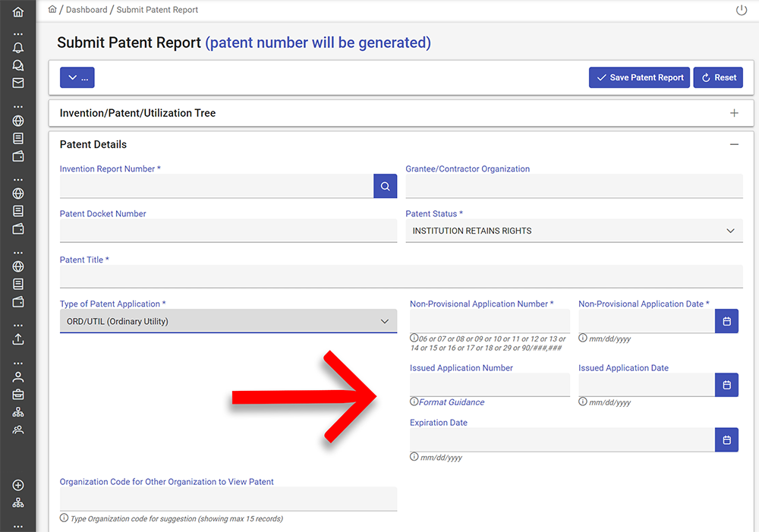Open the briefcase icon in sidebar

(18, 395)
